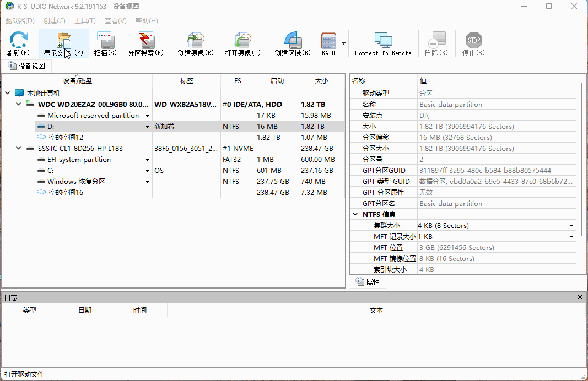Open dropdown arrow on D: partition row
Screen dimensions: 588x381
point(147,127)
